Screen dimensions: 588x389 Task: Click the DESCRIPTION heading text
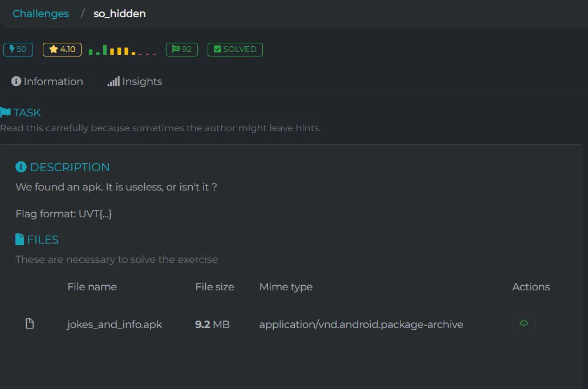coord(70,167)
